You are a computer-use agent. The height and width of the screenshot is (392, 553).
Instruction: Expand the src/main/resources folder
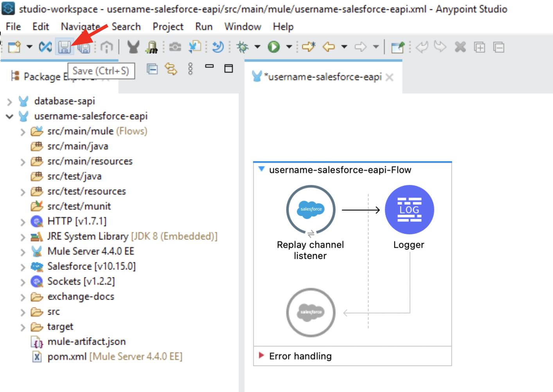[x=23, y=162]
